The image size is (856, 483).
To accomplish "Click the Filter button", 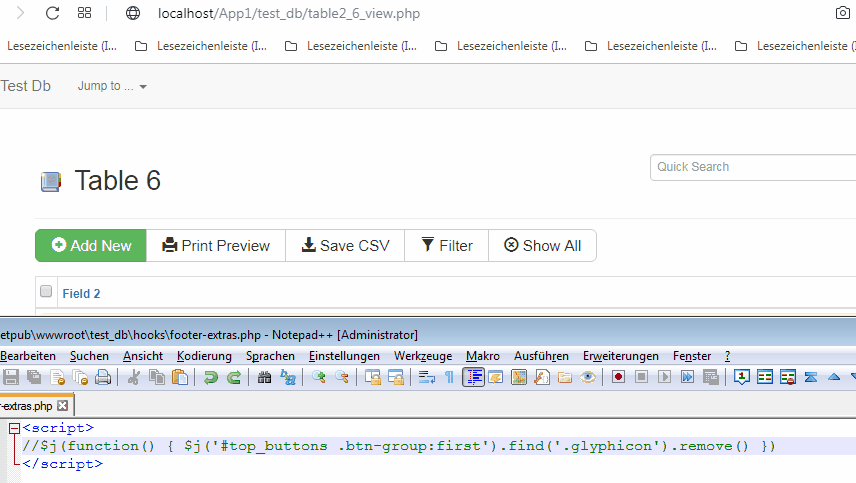I will tap(447, 246).
